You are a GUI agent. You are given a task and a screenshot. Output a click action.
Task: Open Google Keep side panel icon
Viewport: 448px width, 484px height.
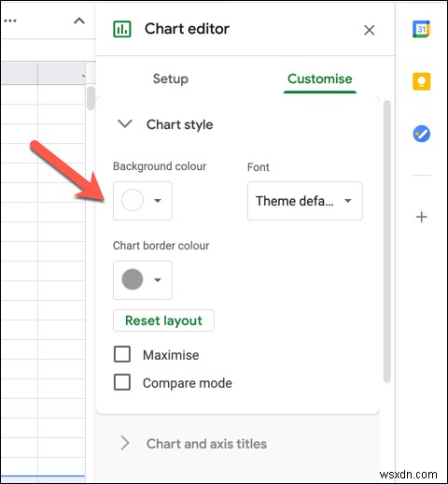(421, 81)
